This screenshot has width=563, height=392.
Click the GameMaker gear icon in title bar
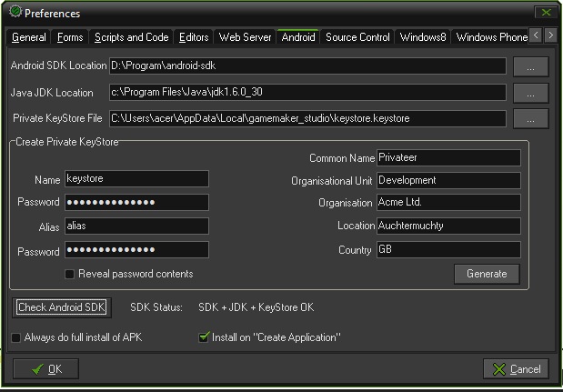coord(15,12)
